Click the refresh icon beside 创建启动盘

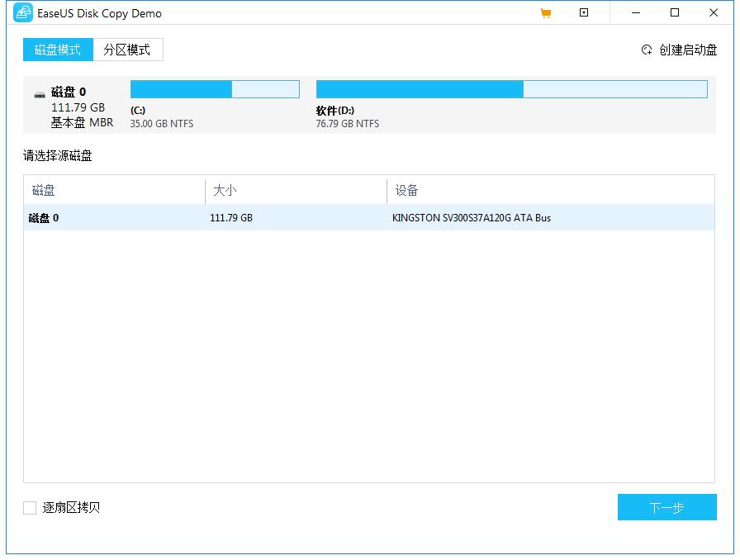647,50
